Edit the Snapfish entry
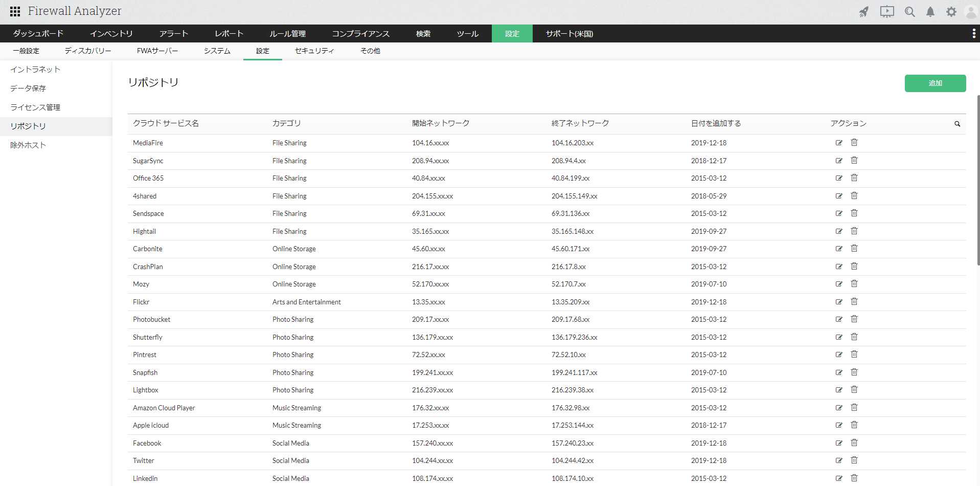 click(x=839, y=372)
